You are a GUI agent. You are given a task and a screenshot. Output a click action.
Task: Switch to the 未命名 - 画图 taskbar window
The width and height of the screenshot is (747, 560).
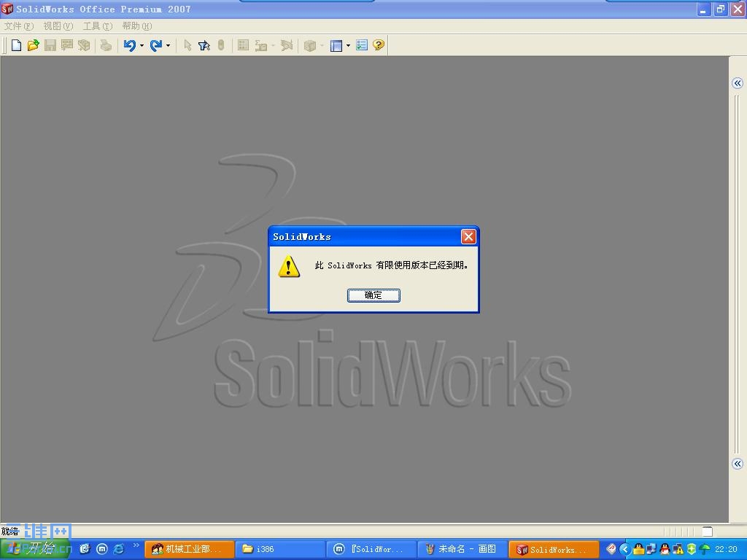pos(462,549)
